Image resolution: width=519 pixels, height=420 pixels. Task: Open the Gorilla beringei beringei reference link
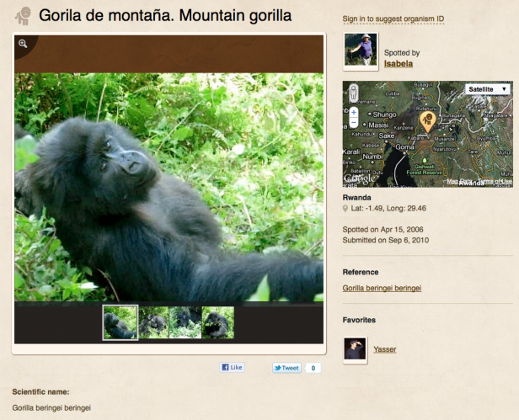pyautogui.click(x=382, y=288)
